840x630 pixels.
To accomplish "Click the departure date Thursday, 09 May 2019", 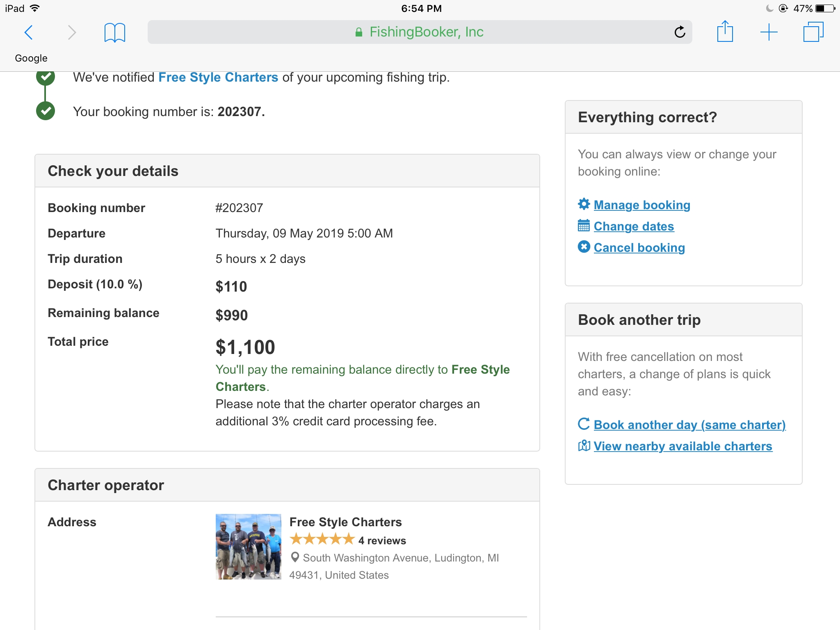I will 304,233.
